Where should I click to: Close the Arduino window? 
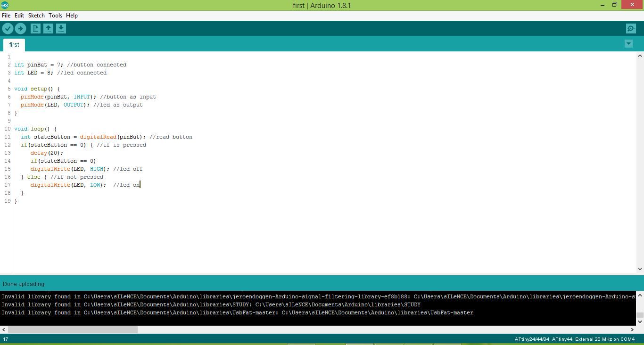pos(632,5)
